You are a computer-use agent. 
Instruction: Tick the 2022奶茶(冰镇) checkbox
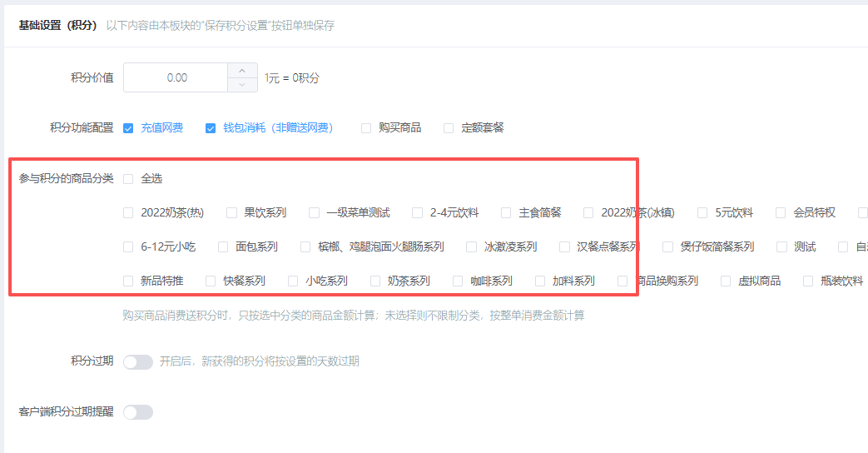[588, 212]
